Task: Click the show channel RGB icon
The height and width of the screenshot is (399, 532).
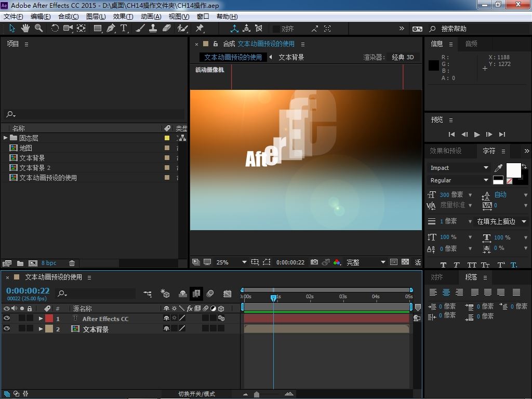Action: [x=337, y=262]
